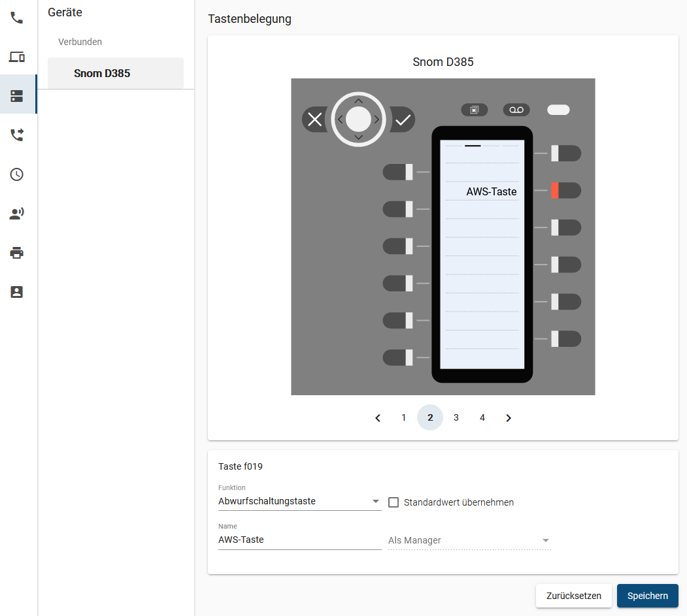The height and width of the screenshot is (616, 687).
Task: Open the printer fax sidebar icon
Action: 16,253
